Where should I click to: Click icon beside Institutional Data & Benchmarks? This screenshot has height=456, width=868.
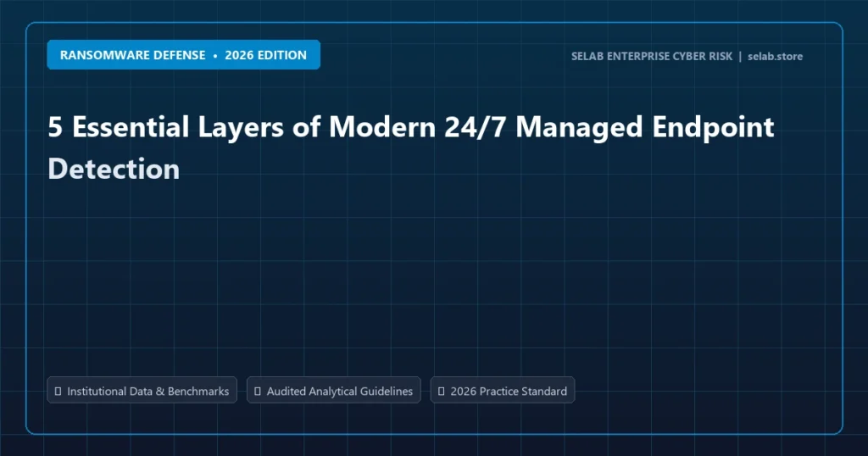coord(58,392)
